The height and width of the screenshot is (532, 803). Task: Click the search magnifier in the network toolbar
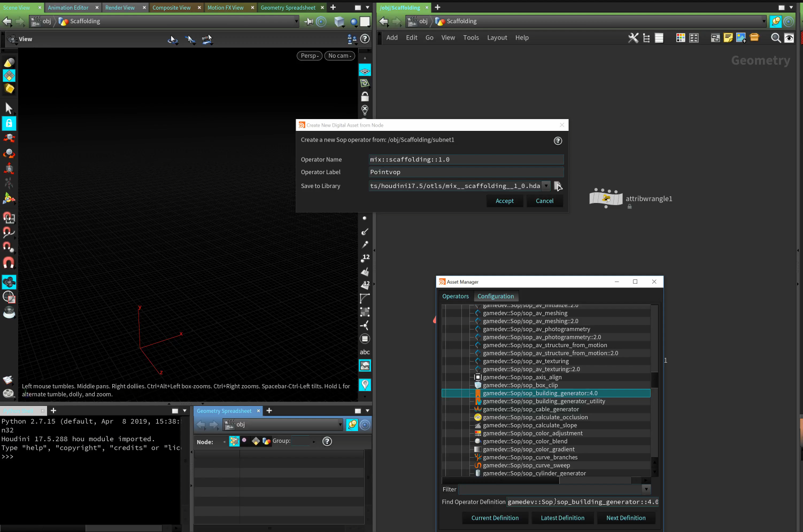pyautogui.click(x=775, y=37)
